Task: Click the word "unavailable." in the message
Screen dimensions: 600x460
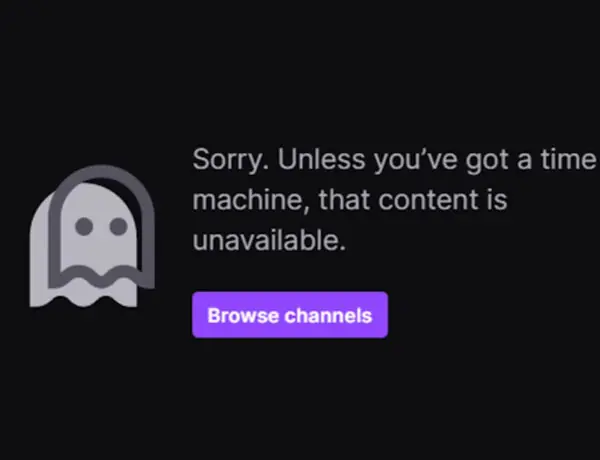Action: [269, 241]
